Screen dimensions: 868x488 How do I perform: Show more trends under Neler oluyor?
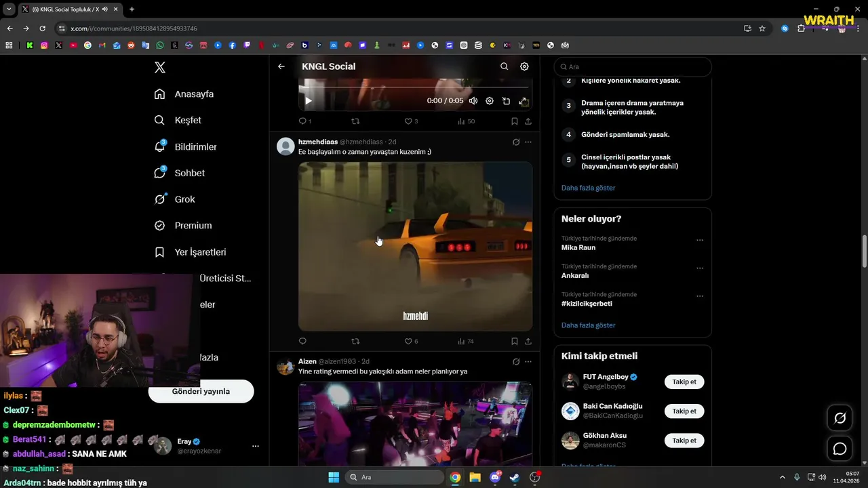(x=588, y=325)
